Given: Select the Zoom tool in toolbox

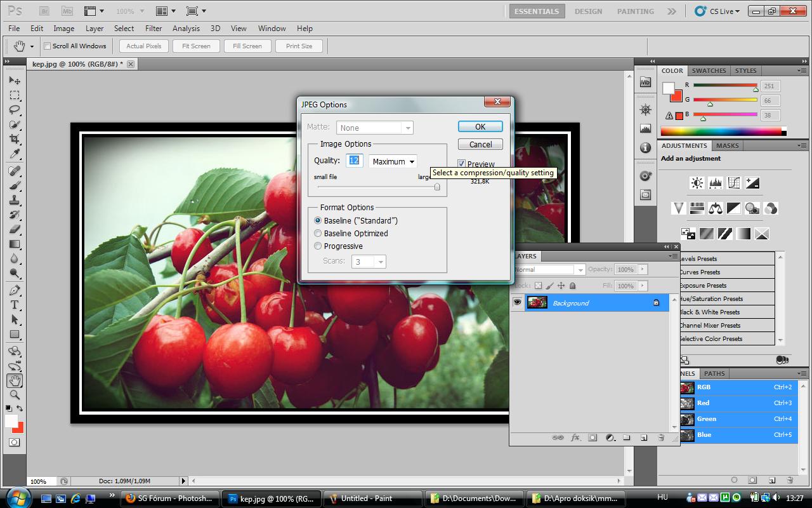Looking at the screenshot, I should pyautogui.click(x=15, y=395).
